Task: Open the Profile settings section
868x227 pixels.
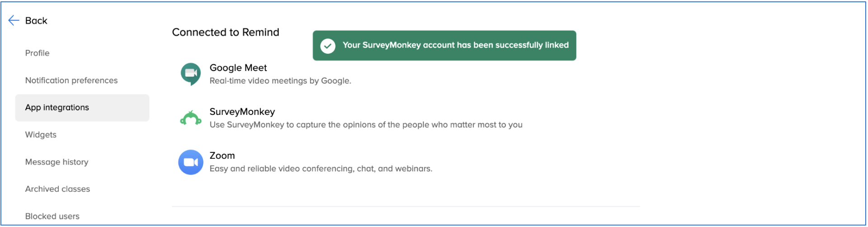Action: 37,53
